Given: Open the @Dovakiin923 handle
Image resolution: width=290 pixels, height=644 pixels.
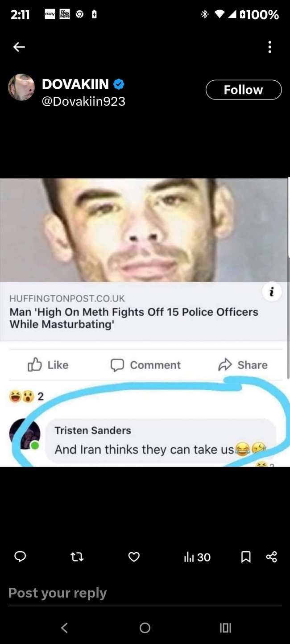Looking at the screenshot, I should (x=83, y=101).
